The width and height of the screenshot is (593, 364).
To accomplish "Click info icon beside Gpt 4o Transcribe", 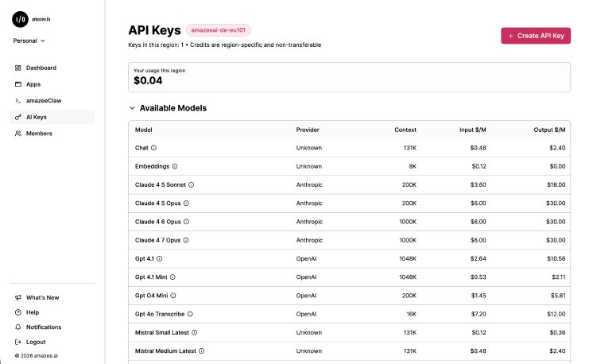I will pyautogui.click(x=190, y=314).
